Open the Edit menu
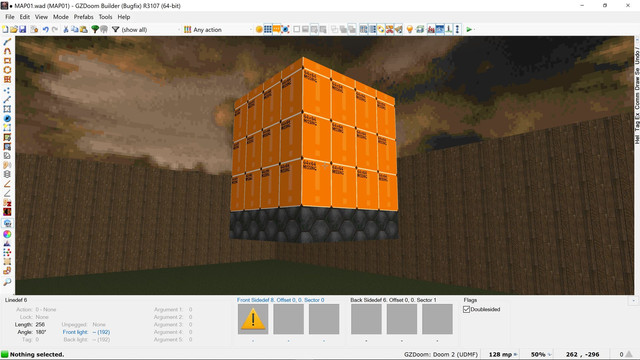The width and height of the screenshot is (640, 360). (x=25, y=17)
